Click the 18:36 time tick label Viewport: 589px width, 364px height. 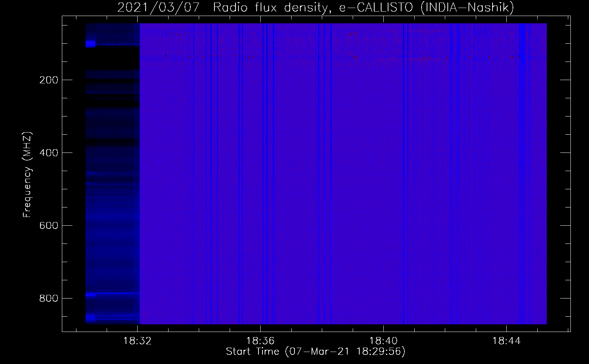(x=260, y=341)
